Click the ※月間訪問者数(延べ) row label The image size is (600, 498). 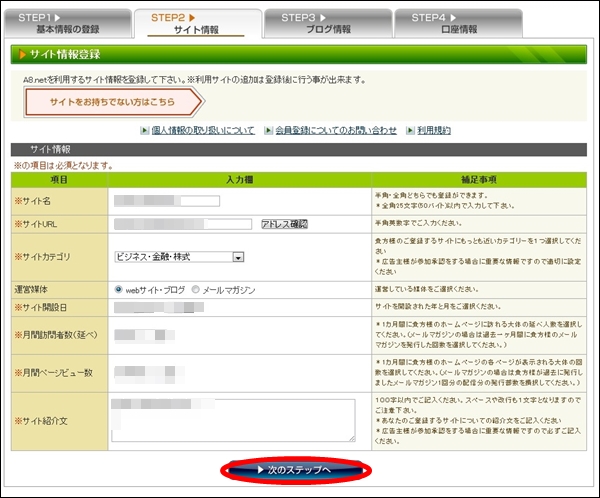[56, 335]
